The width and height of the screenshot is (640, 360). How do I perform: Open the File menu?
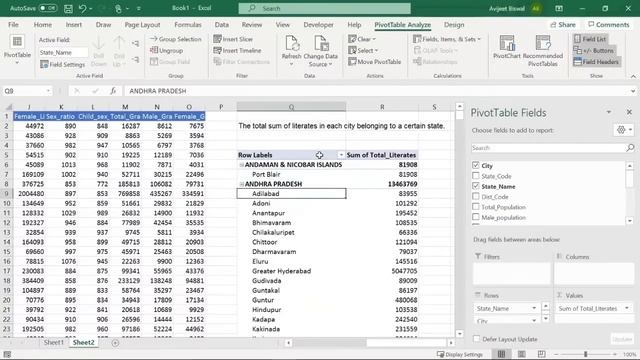pyautogui.click(x=13, y=25)
